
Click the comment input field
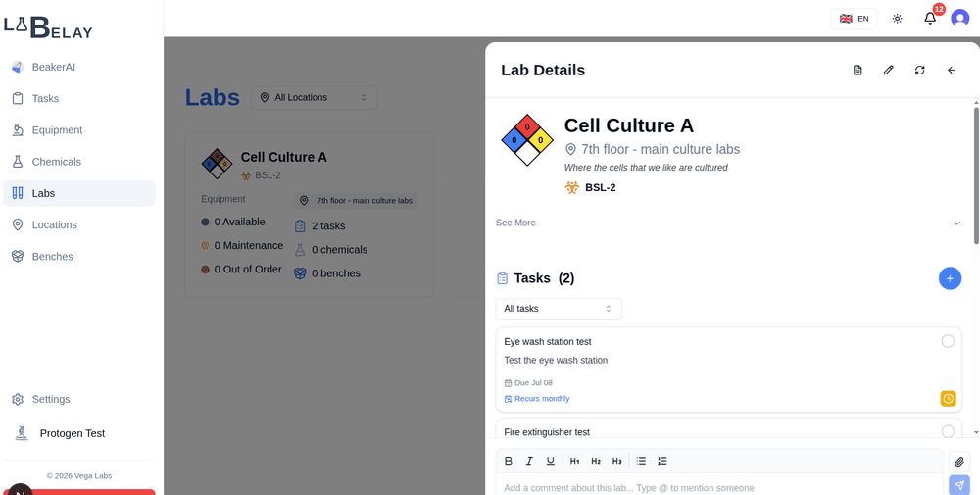[719, 487]
